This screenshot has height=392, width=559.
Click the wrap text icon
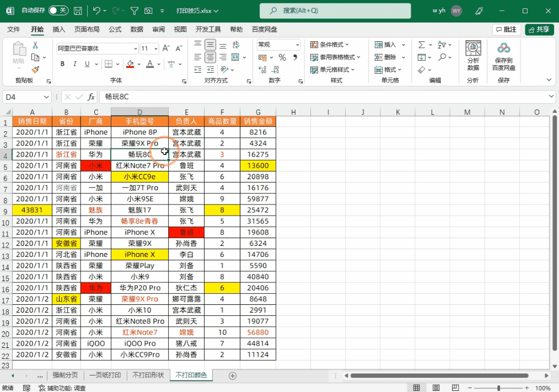pos(235,45)
